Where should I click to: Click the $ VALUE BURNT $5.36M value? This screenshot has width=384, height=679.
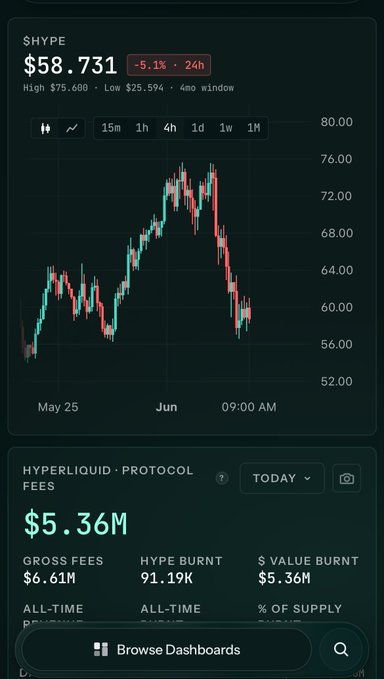(x=284, y=578)
